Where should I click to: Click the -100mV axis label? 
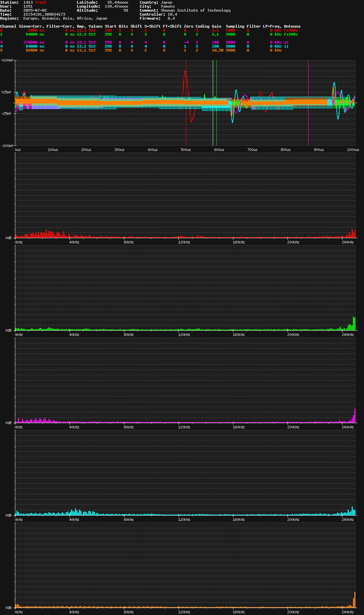[7, 146]
